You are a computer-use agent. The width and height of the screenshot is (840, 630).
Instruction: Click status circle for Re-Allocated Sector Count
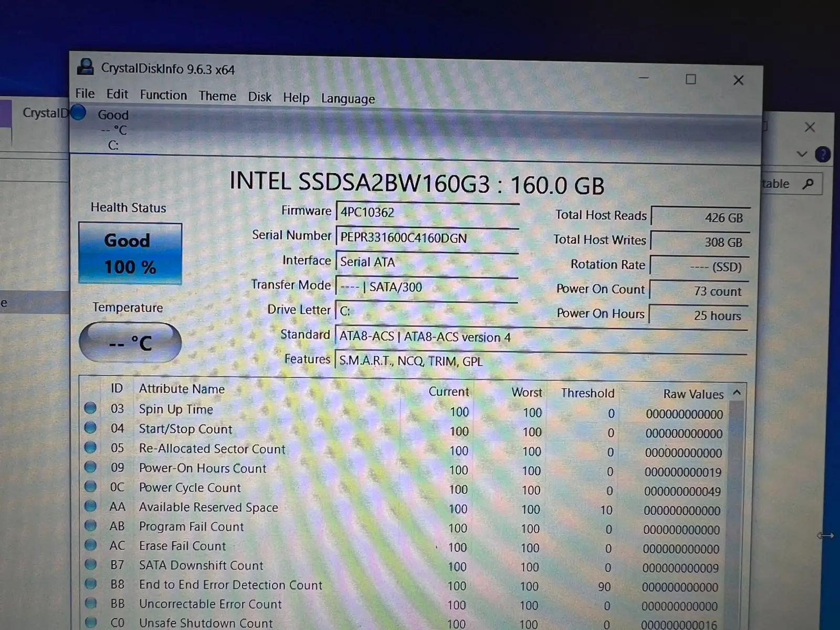(90, 447)
